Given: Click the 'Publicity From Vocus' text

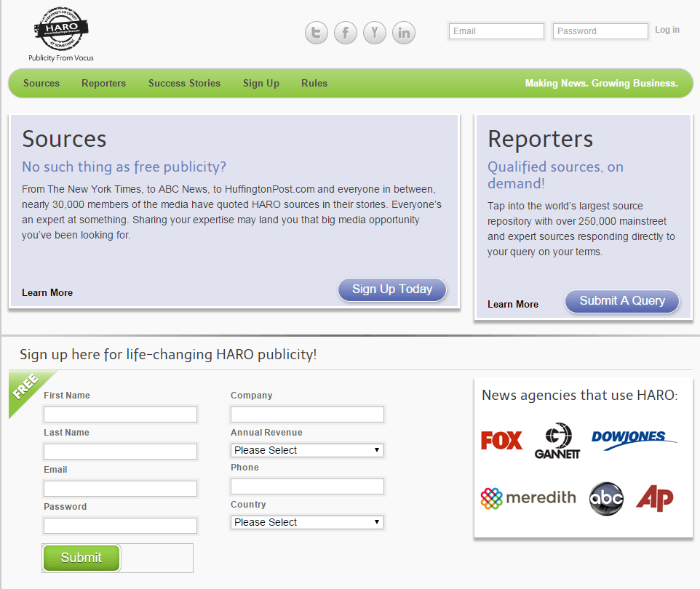Looking at the screenshot, I should [x=61, y=58].
